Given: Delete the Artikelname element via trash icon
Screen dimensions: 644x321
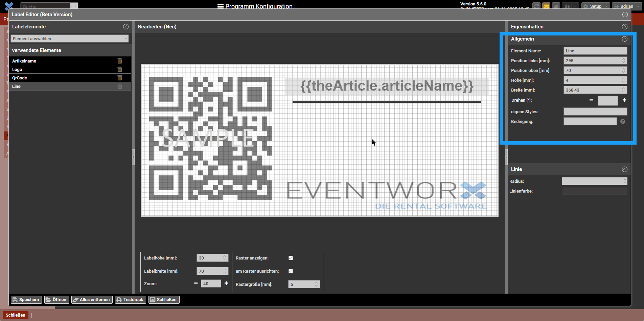Looking at the screenshot, I should pyautogui.click(x=120, y=61).
